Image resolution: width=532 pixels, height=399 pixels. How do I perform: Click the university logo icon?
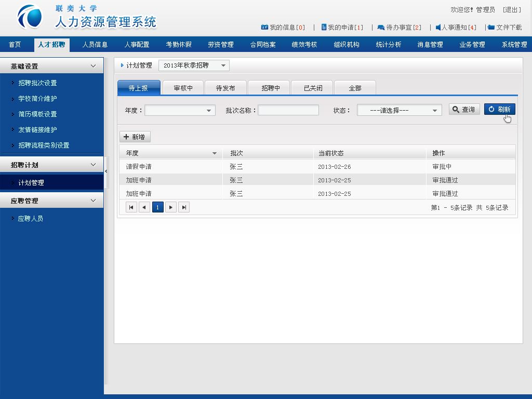point(30,16)
